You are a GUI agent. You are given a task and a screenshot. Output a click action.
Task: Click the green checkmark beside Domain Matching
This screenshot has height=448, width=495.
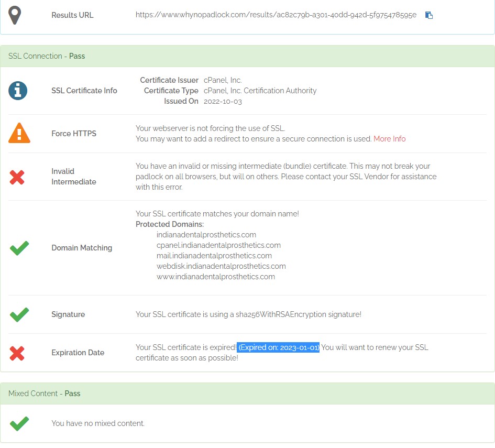[19, 248]
